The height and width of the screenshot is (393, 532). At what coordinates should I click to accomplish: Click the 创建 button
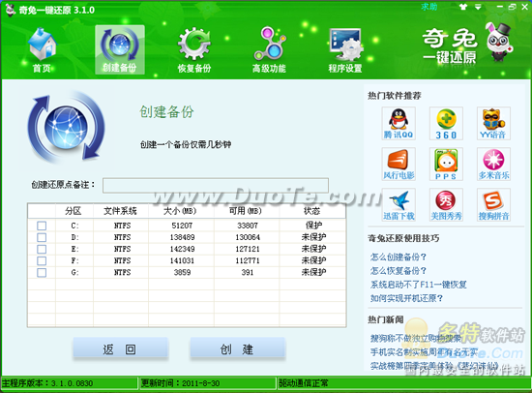pos(237,348)
